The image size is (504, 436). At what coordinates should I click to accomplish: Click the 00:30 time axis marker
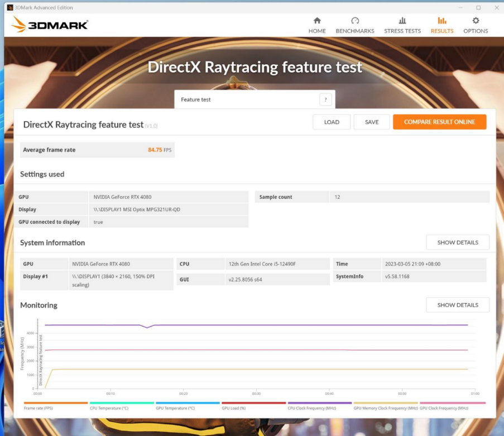(256, 394)
